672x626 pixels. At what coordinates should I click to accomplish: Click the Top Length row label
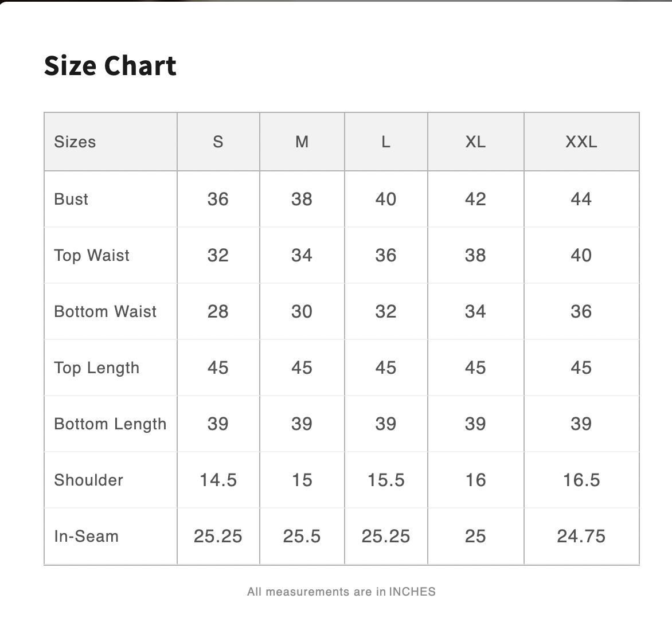pyautogui.click(x=96, y=367)
